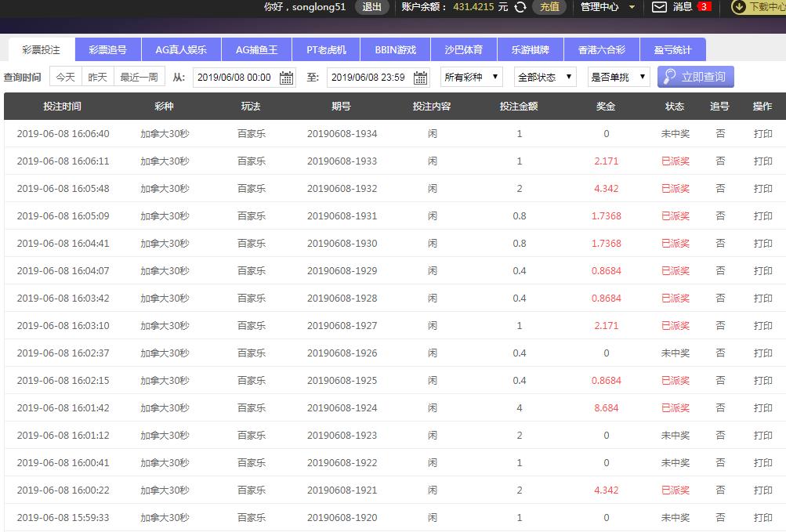
Task: Click the 充值 recharge button
Action: point(549,7)
